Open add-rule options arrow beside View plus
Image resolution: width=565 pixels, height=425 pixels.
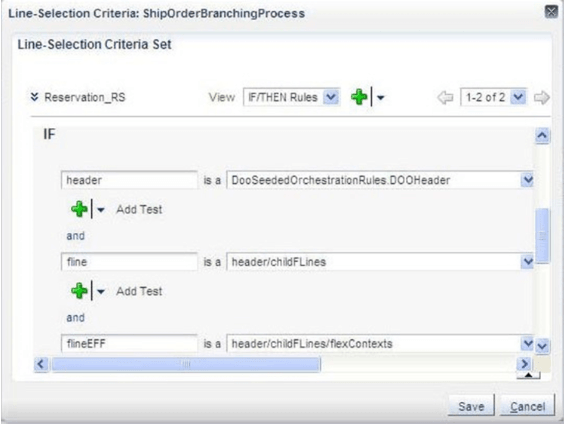tap(381, 97)
